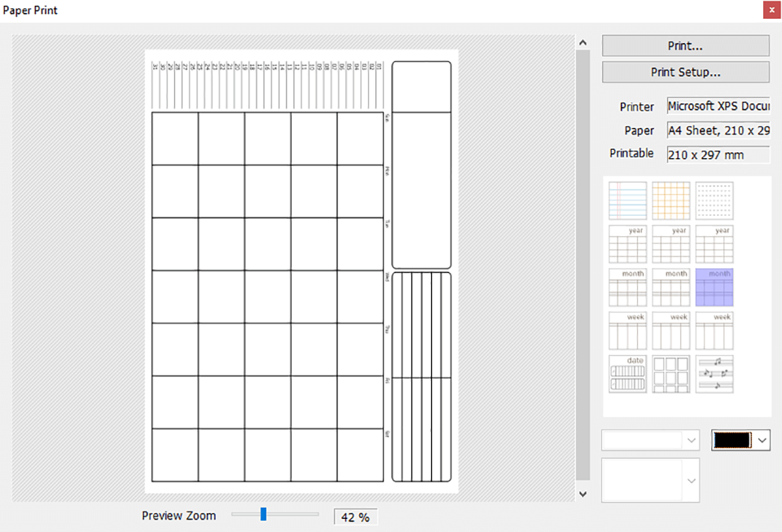Choose the first week planner template

[x=627, y=331]
